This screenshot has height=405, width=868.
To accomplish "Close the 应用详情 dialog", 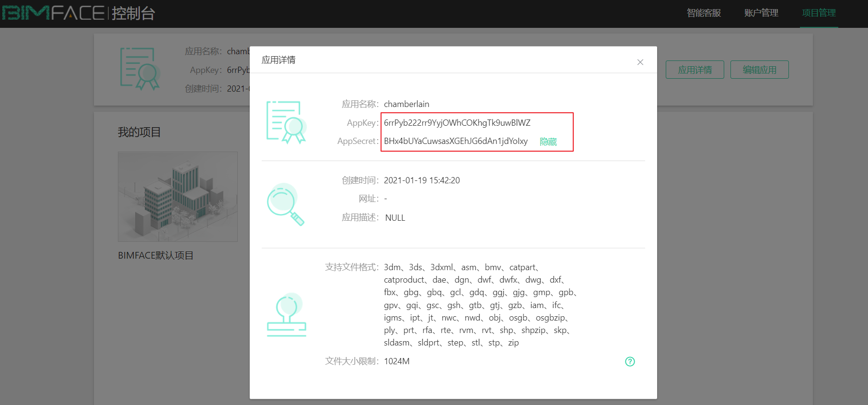I will point(640,62).
